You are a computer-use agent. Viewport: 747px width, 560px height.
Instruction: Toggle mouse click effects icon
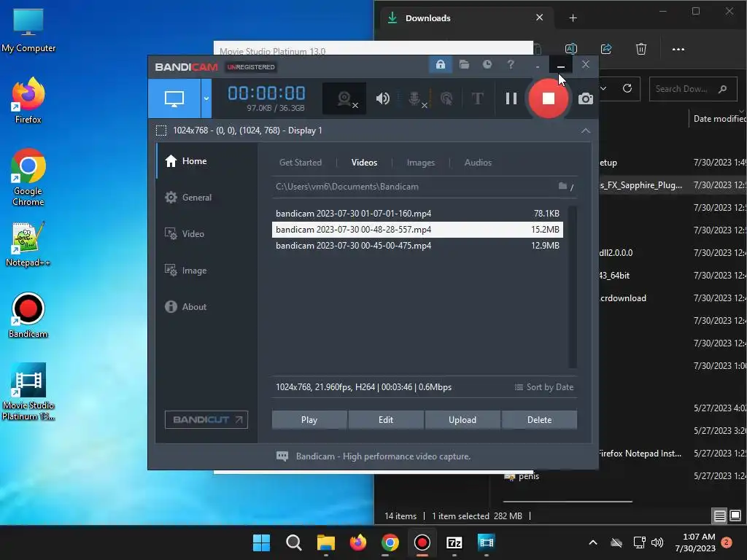[446, 98]
